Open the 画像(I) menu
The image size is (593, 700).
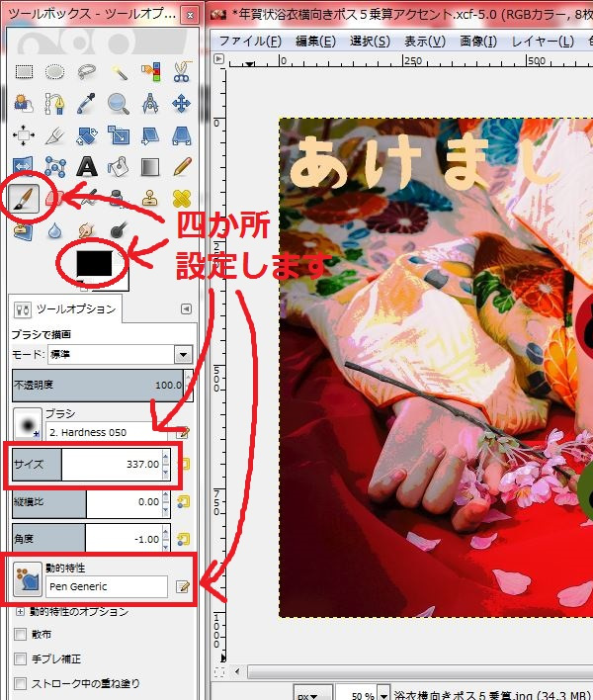point(478,42)
